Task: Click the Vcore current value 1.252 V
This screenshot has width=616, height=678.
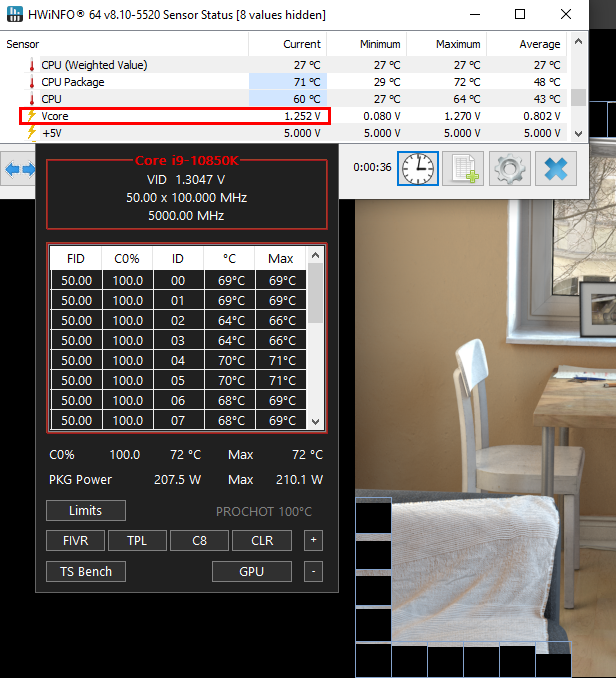Action: pos(302,116)
